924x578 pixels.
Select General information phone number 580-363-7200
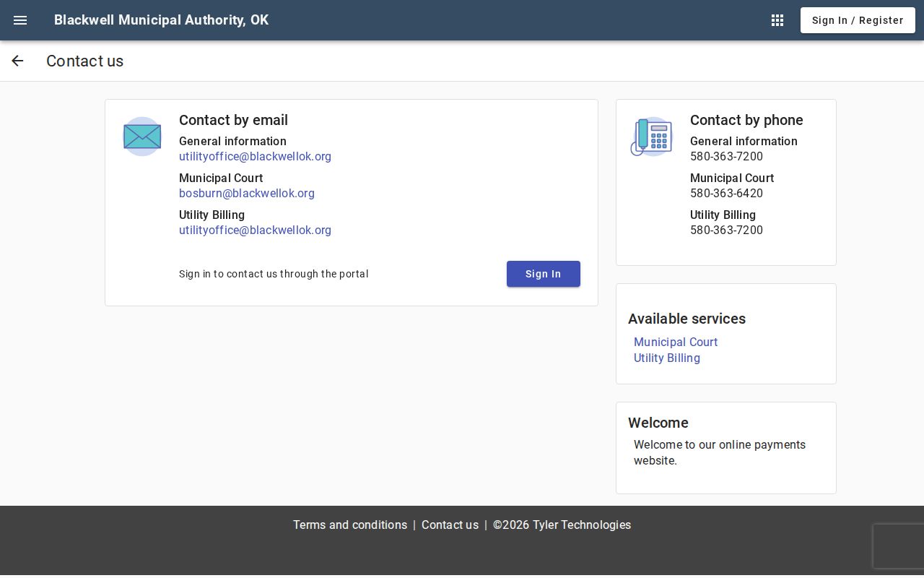(726, 157)
